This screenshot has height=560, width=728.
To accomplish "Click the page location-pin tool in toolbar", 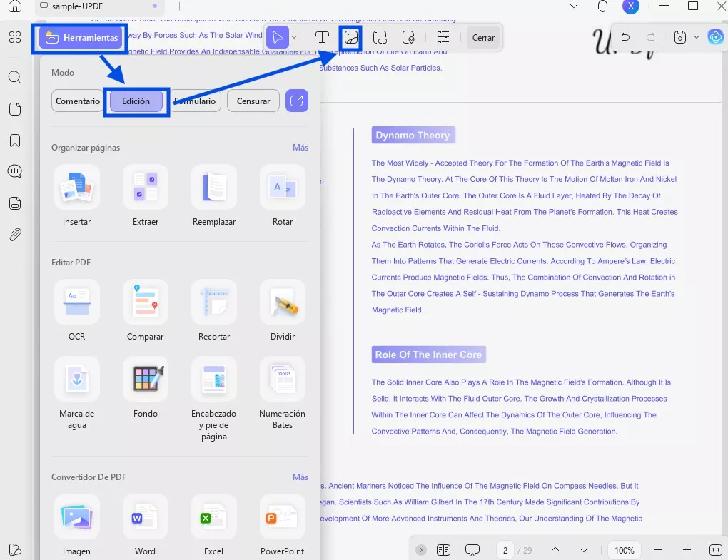I will [408, 38].
